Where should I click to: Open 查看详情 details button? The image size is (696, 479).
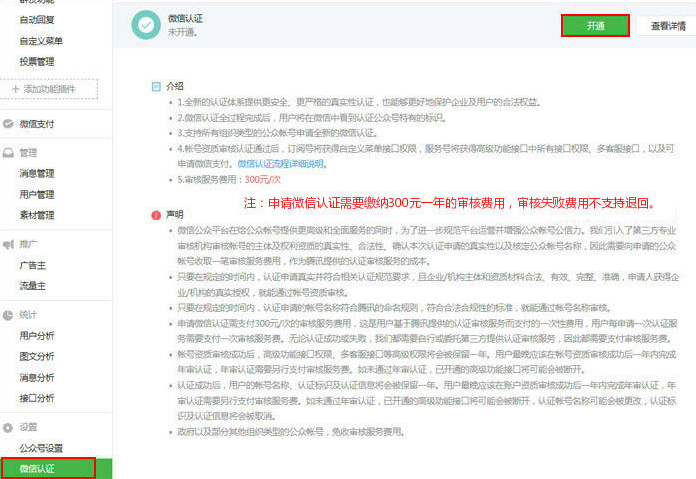[x=668, y=26]
